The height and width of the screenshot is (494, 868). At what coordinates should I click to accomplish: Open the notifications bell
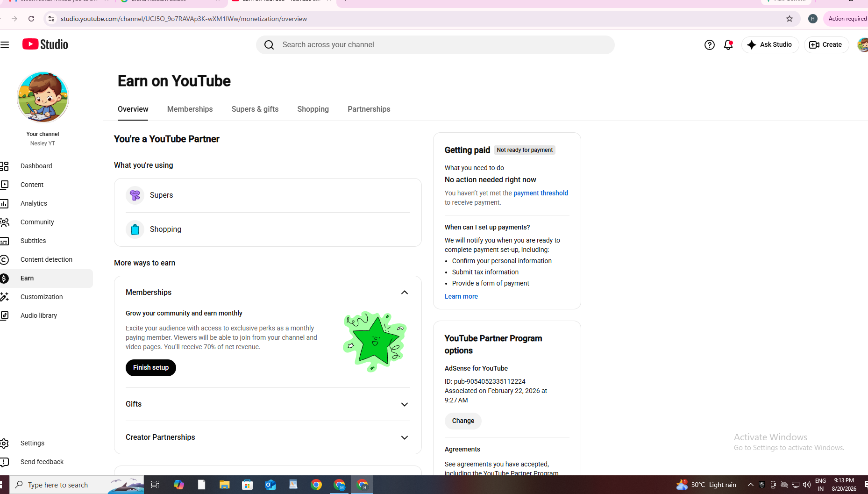728,45
